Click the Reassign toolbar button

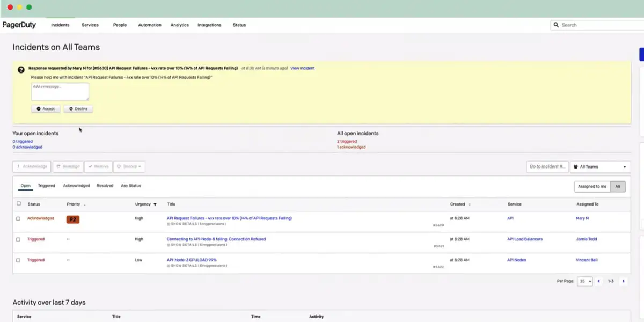pyautogui.click(x=68, y=167)
